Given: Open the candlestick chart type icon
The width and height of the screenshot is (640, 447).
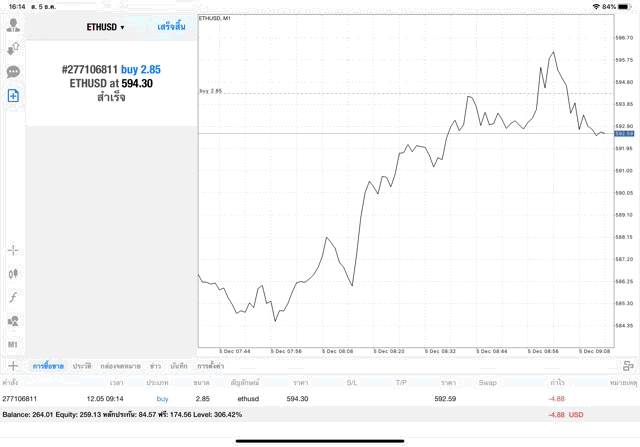Looking at the screenshot, I should point(13,274).
